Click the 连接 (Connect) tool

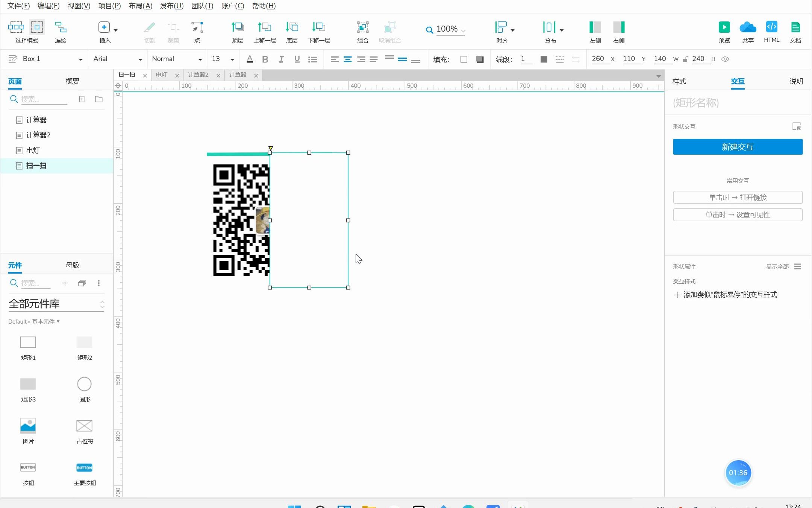(x=60, y=32)
